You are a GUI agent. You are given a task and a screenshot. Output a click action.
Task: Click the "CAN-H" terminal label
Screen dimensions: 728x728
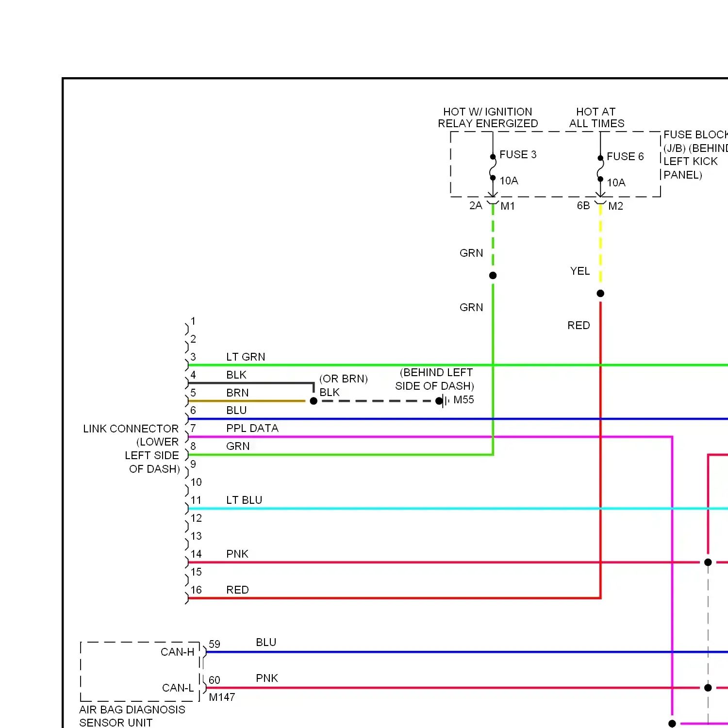click(178, 652)
